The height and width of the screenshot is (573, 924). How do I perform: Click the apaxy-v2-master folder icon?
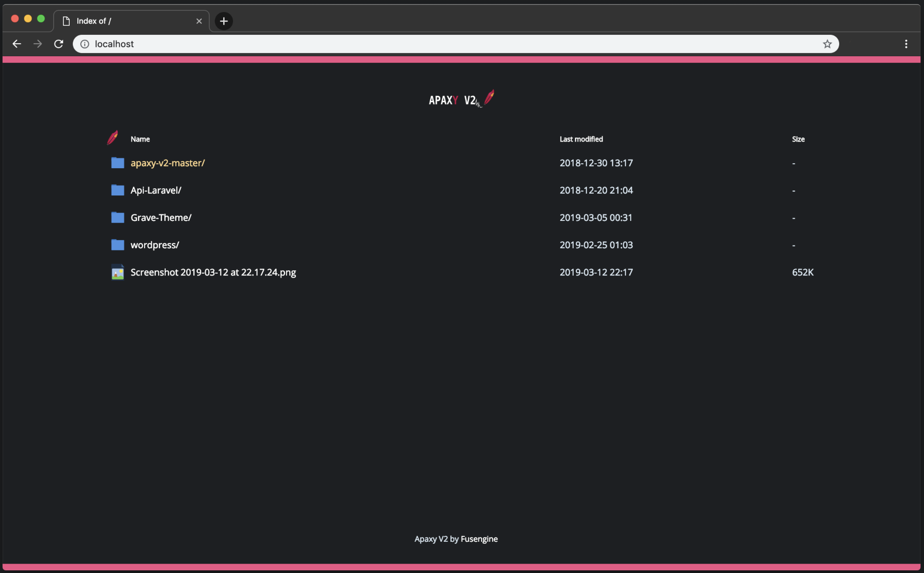point(117,163)
